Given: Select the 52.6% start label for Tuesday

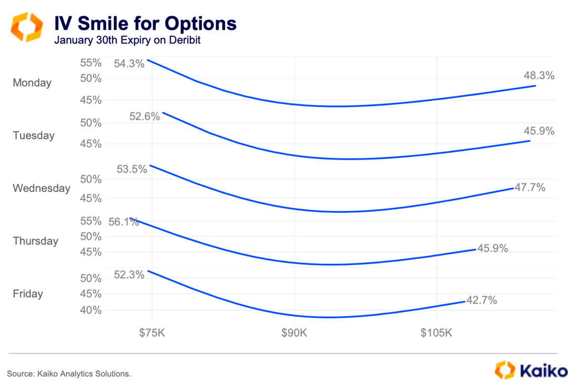Looking at the screenshot, I should [144, 117].
